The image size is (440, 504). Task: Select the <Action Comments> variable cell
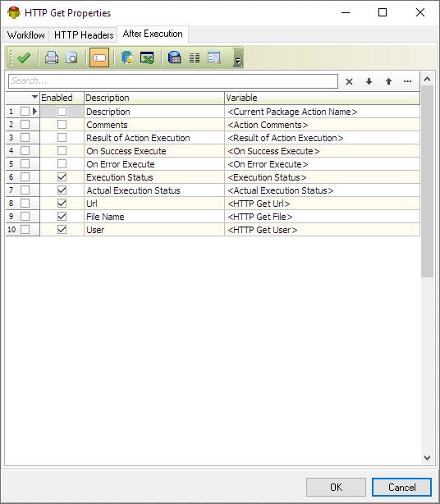tap(322, 125)
